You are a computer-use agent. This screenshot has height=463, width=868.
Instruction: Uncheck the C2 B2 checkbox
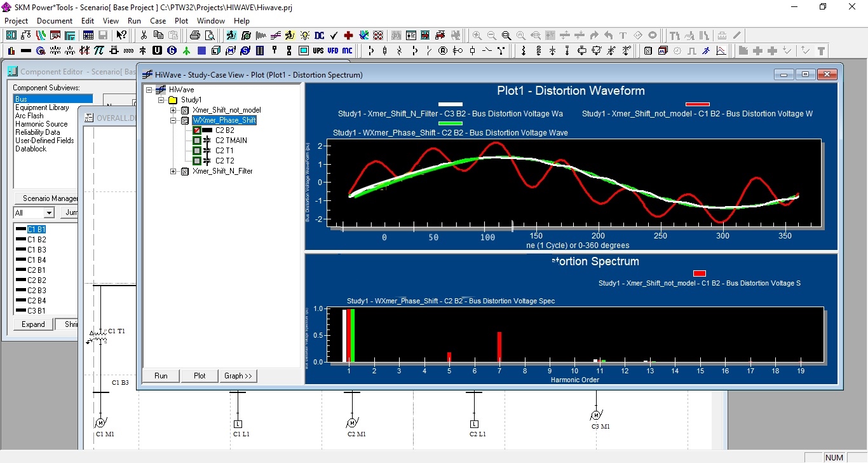click(x=197, y=130)
